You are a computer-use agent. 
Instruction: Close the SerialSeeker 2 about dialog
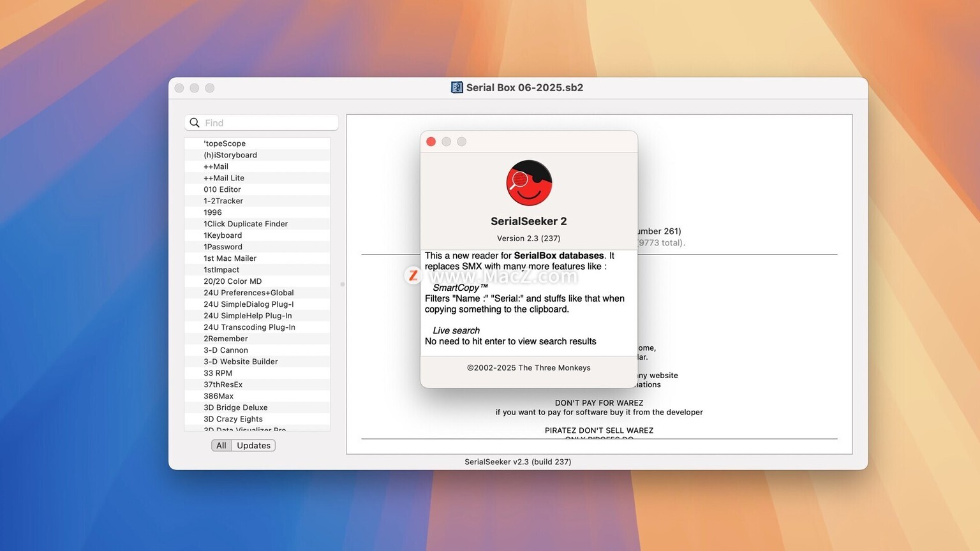pos(431,142)
